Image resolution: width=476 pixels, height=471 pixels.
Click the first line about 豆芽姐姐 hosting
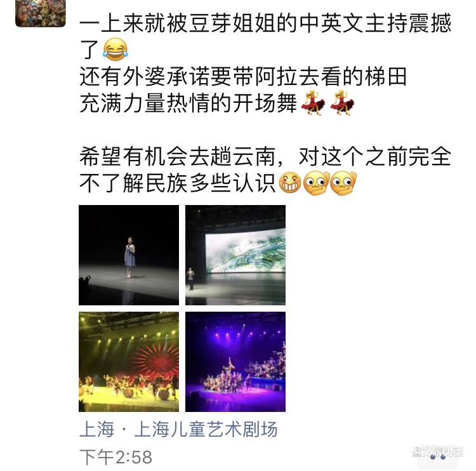point(265,23)
